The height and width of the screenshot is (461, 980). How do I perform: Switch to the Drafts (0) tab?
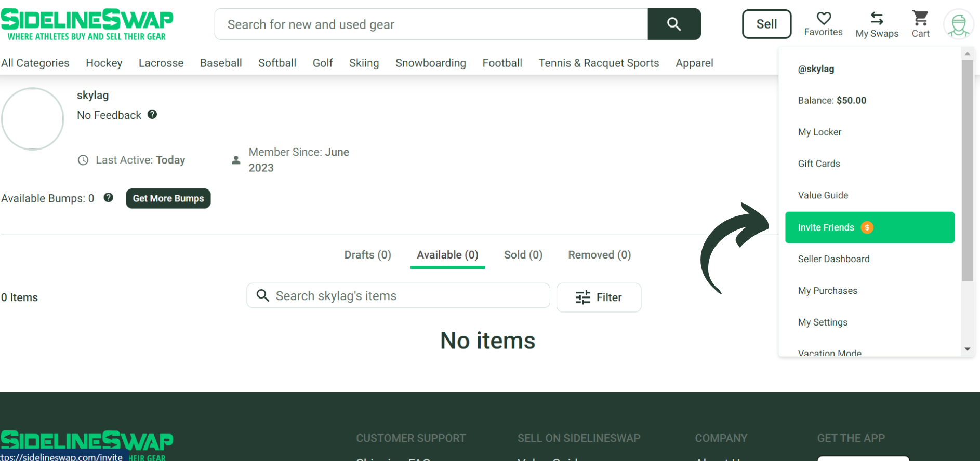368,255
